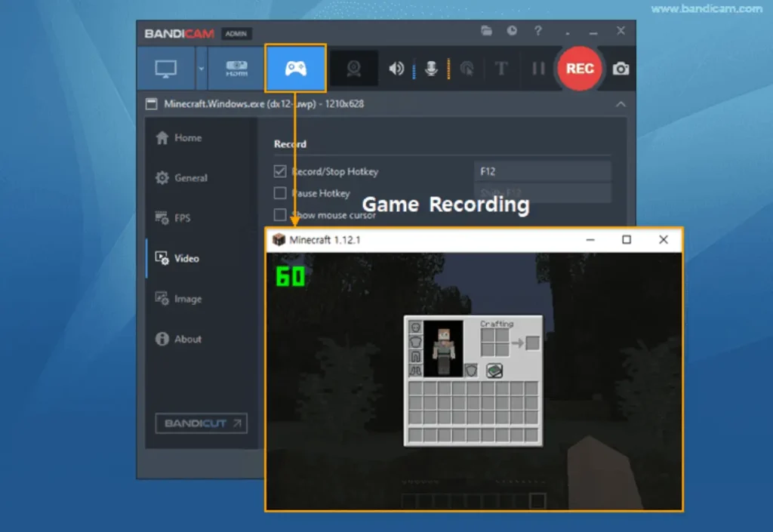Click Minecraft window title icon
The width and height of the screenshot is (773, 532).
coord(279,240)
